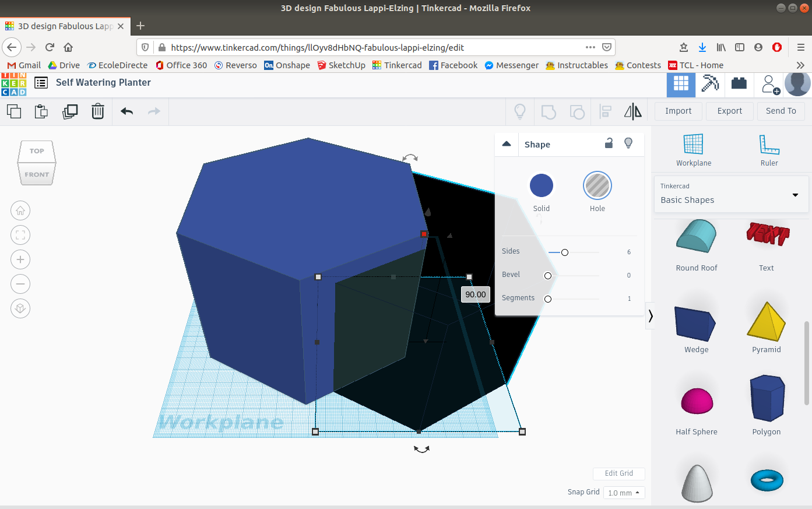
Task: Click the Show all lightbulb icon in toolbar
Action: [520, 111]
